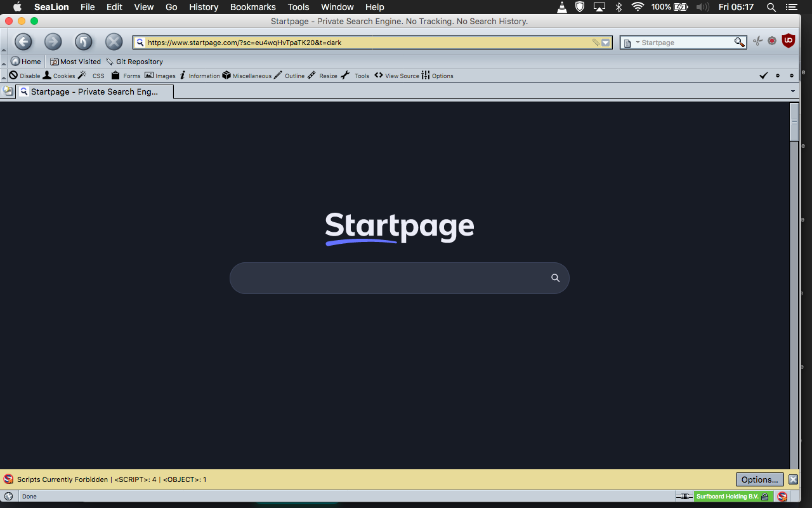Open the Tools developer toolbar menu
Screen dimensions: 812x508
pos(355,76)
